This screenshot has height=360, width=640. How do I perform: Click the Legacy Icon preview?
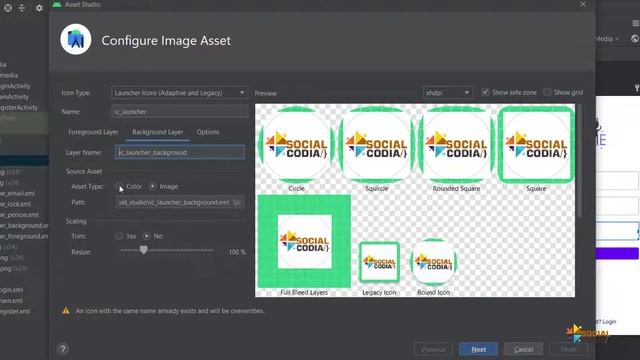coord(379,262)
